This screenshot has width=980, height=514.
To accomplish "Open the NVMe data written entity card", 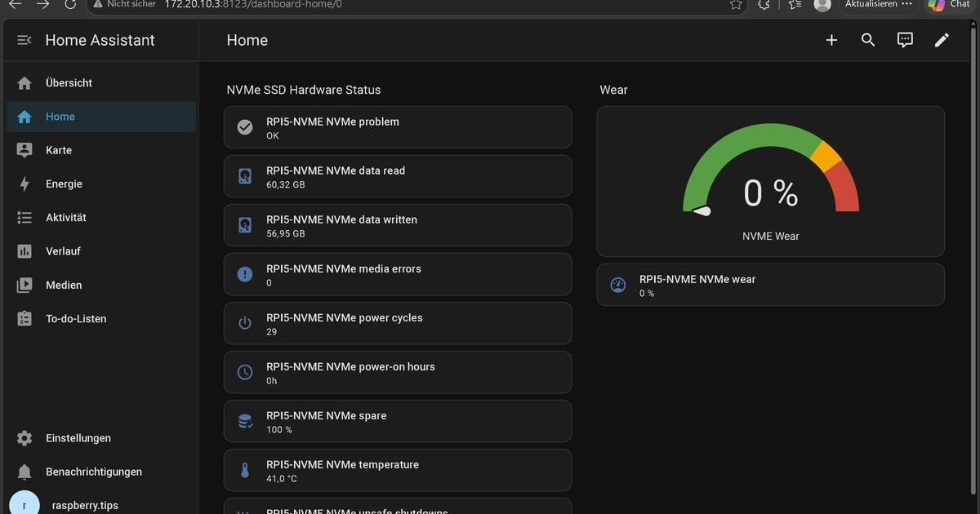I will click(x=398, y=225).
